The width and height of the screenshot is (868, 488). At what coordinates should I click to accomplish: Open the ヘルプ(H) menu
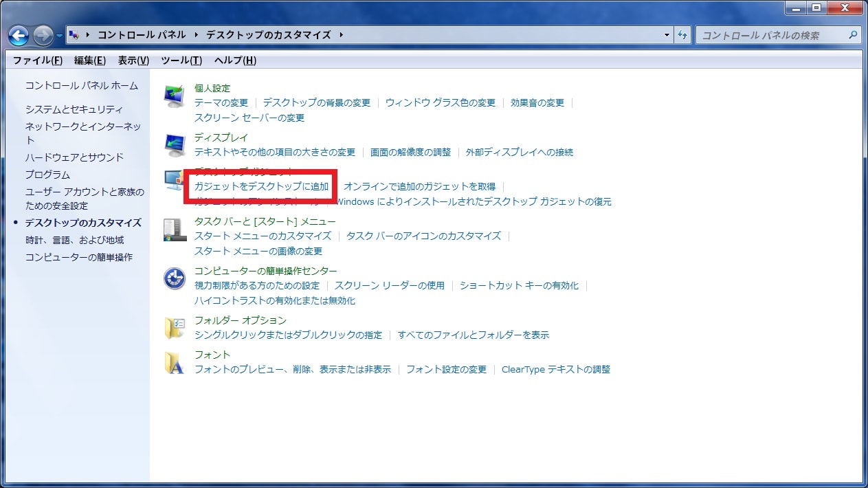235,60
